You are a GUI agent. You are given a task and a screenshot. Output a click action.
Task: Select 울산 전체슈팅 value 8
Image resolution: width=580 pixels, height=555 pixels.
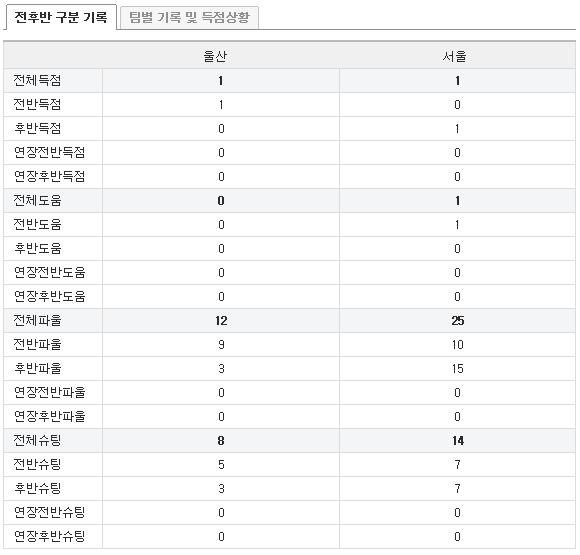coord(221,441)
